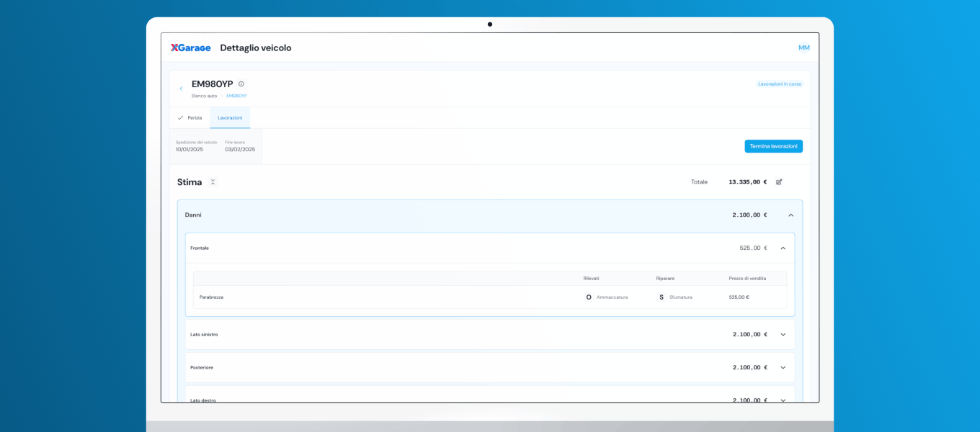Open the MM user avatar menu
The height and width of the screenshot is (432, 980).
[804, 48]
